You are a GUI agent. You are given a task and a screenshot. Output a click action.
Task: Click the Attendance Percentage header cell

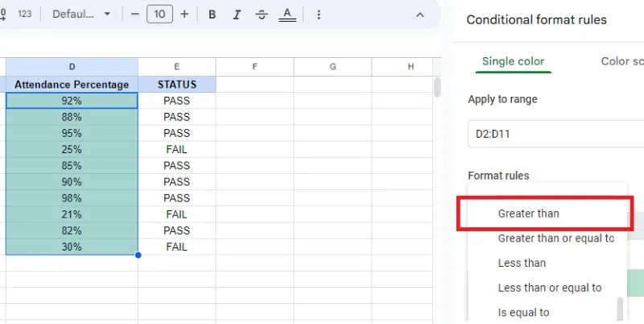pyautogui.click(x=72, y=85)
